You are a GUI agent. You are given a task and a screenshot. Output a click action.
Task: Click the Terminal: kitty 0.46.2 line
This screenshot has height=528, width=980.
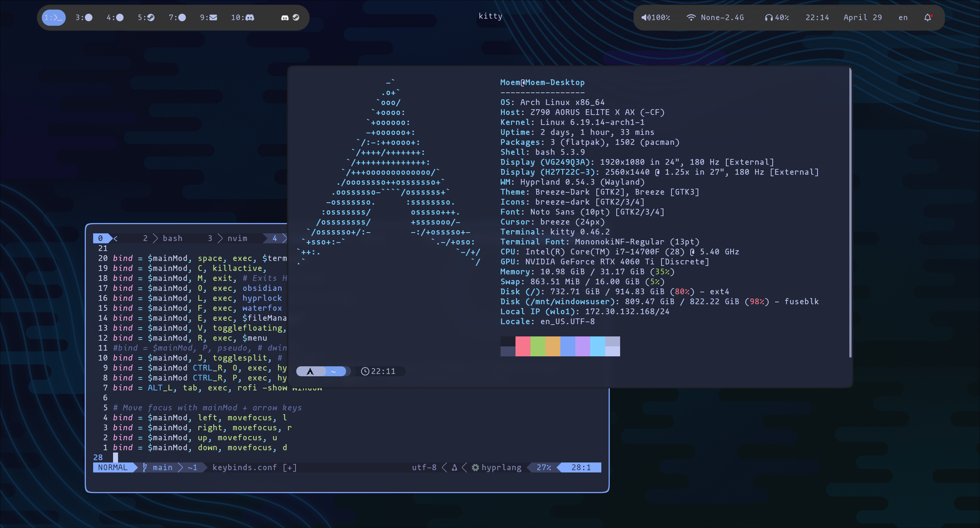pyautogui.click(x=555, y=232)
